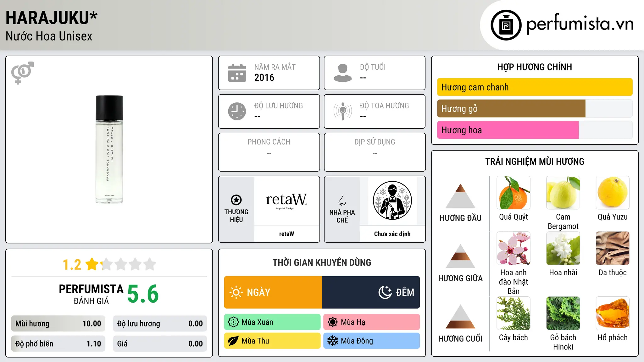The width and height of the screenshot is (644, 362).
Task: Click the Mùi hương 10.00 score row
Action: [58, 324]
